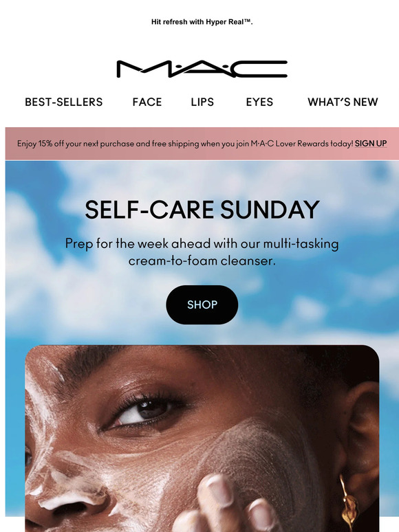Click the model's eye in the photo
The width and height of the screenshot is (399, 532).
(144, 410)
